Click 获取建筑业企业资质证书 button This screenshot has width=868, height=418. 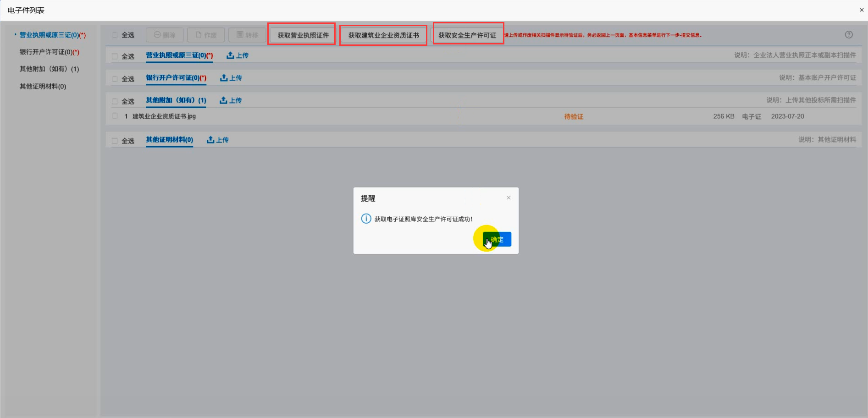pos(383,35)
